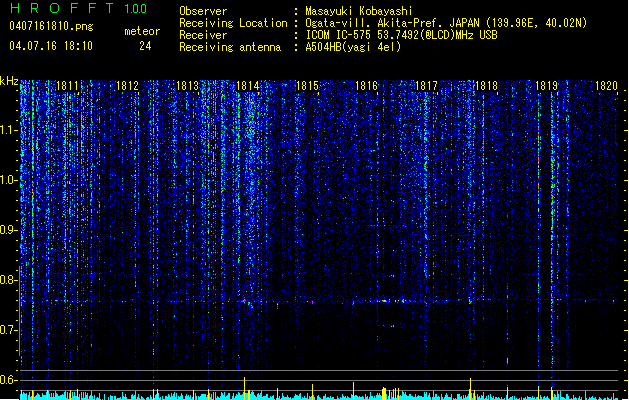Click the 1811 time marker
The height and width of the screenshot is (400, 629).
pyautogui.click(x=67, y=86)
